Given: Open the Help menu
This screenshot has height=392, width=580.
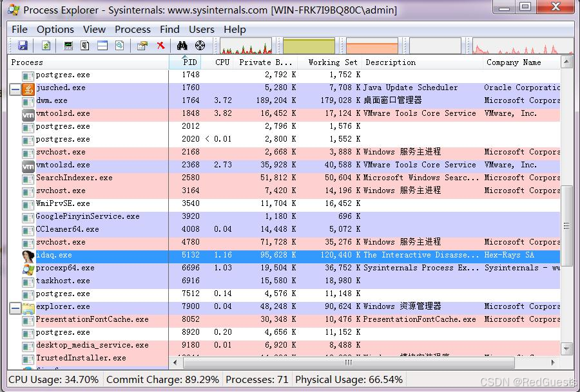Looking at the screenshot, I should point(235,29).
